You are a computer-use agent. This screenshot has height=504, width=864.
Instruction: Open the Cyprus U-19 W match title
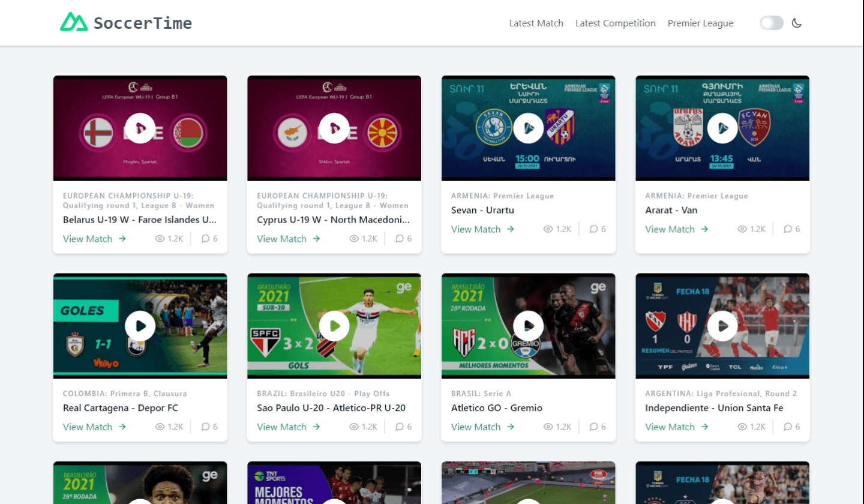pos(334,220)
